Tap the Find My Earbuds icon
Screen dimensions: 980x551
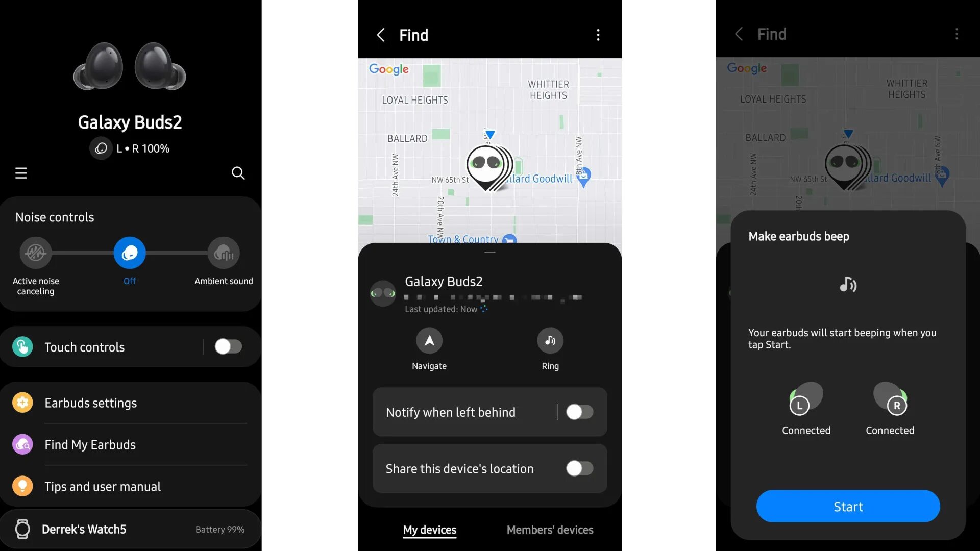coord(21,444)
